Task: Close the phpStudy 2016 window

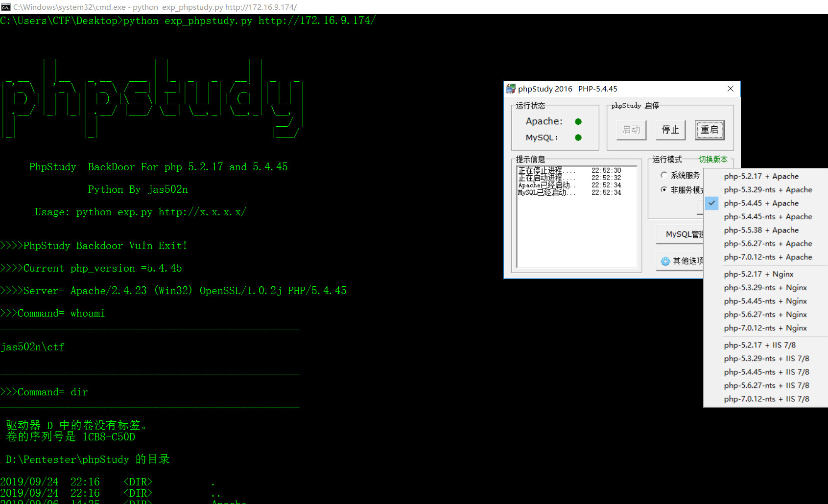Action: [x=730, y=89]
